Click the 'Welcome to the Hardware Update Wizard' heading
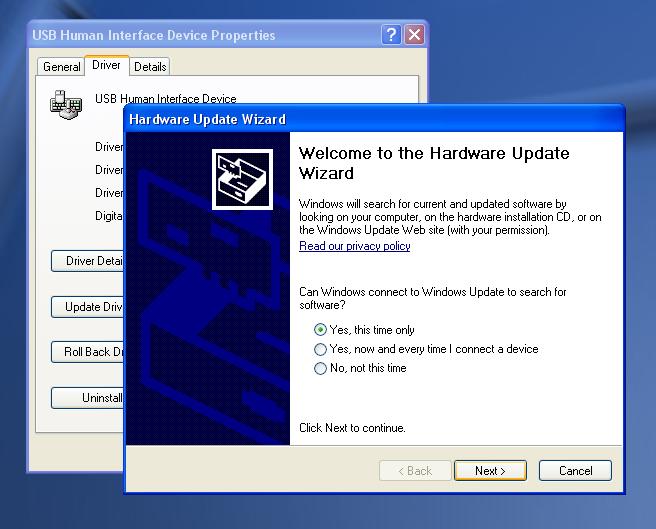The image size is (656, 529). [434, 163]
